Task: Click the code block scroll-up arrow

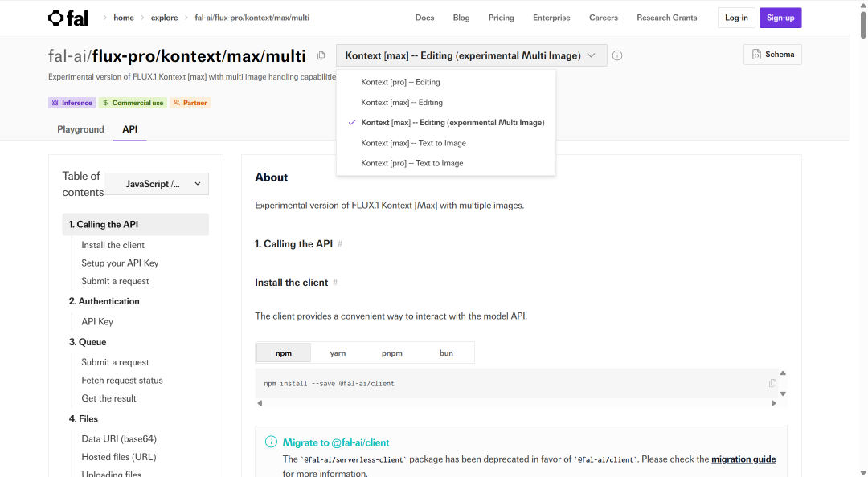Action: 783,373
